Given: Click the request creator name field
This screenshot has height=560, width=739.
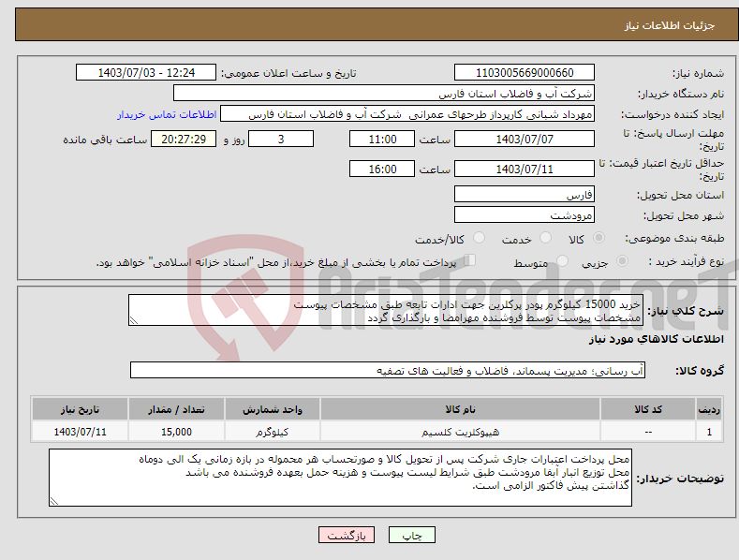Looking at the screenshot, I should point(407,114).
